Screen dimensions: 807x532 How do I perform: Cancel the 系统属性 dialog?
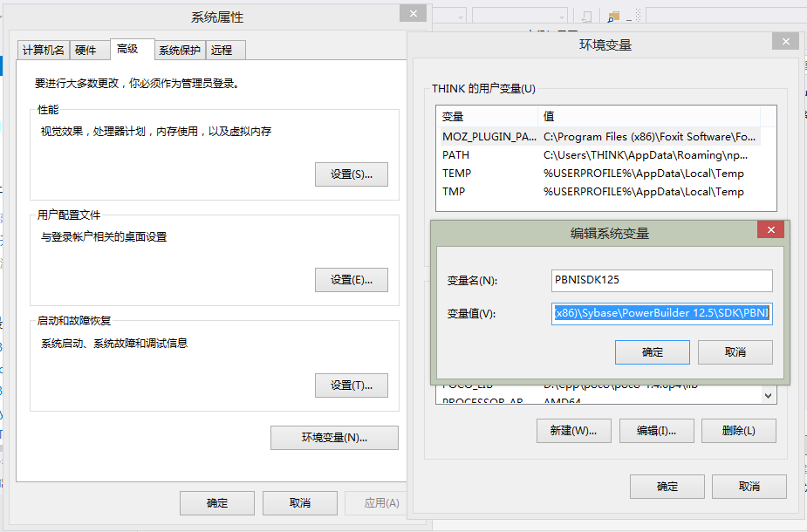pos(300,502)
